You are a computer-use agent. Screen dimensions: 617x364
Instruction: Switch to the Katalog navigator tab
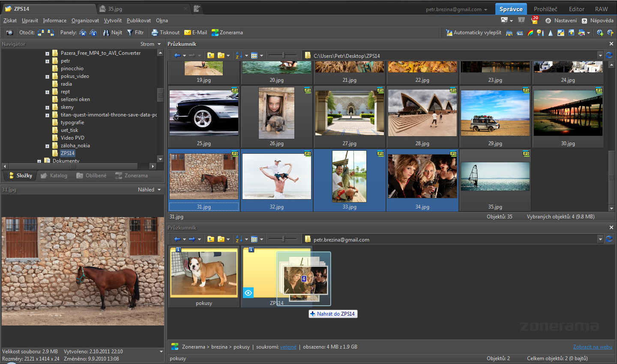click(54, 176)
